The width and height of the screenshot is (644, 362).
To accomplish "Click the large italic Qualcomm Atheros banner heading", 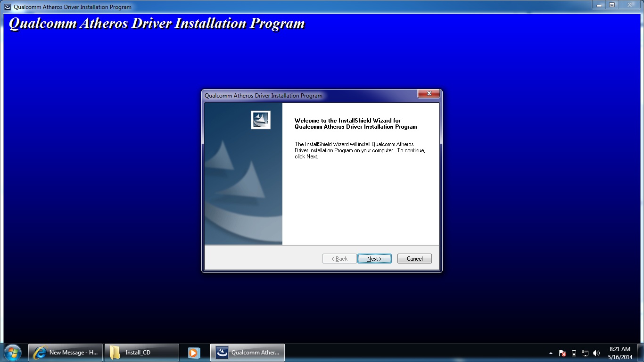I will [x=157, y=24].
